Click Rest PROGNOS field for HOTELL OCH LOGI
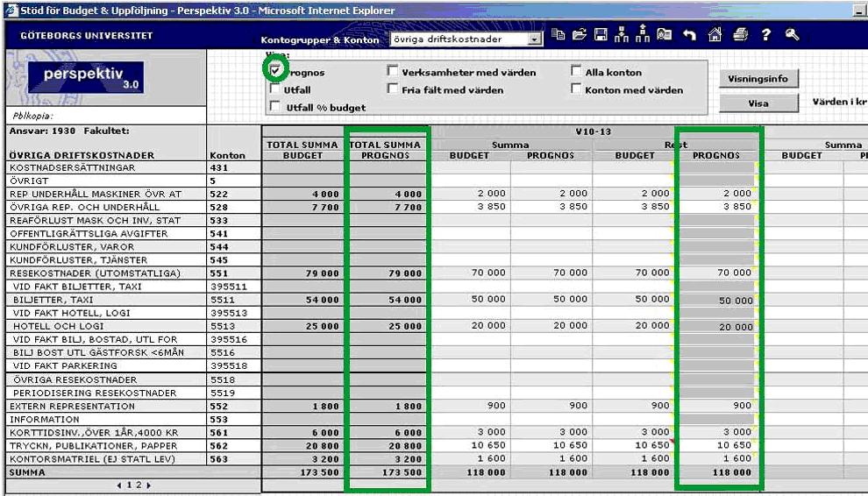Viewport: 868px width, 496px height. coord(717,326)
